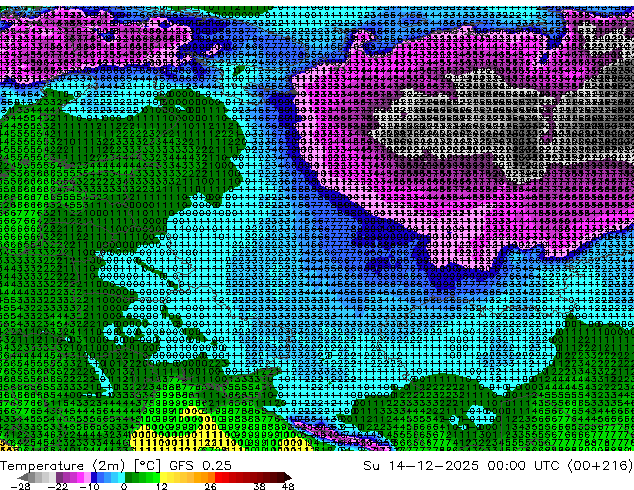This screenshot has width=634, height=490.
Task: Click the 12 legend value
Action: pos(162,486)
